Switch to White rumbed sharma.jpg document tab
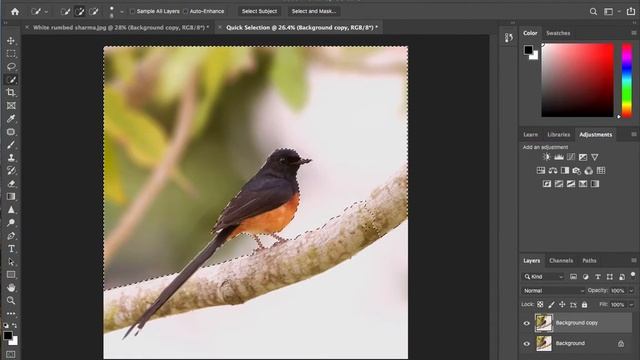Screen dimensions: 640x360 click(121, 28)
